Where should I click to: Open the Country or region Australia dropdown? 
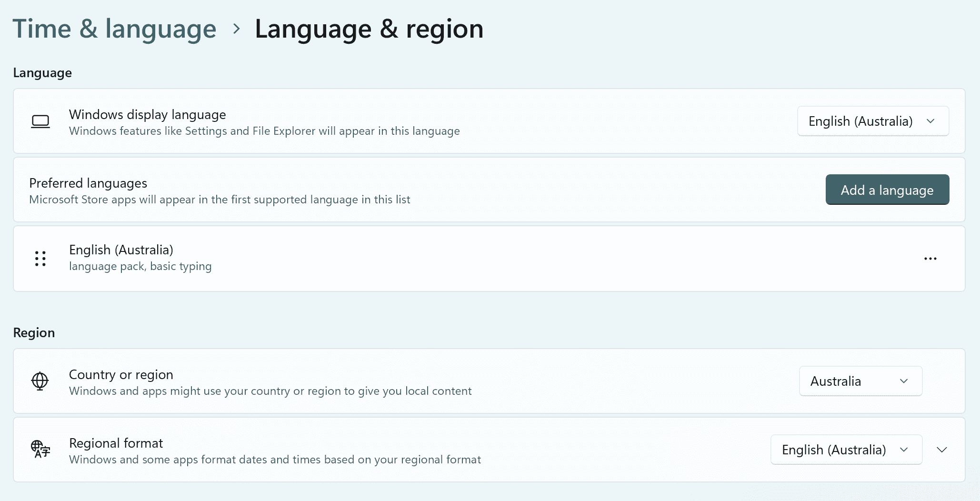click(x=860, y=381)
